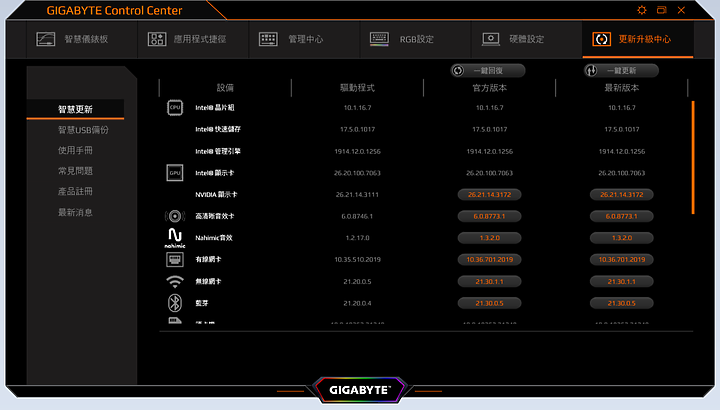The height and width of the screenshot is (410, 720).
Task: Click the GIGABYTE logo at bottom
Action: pyautogui.click(x=360, y=390)
